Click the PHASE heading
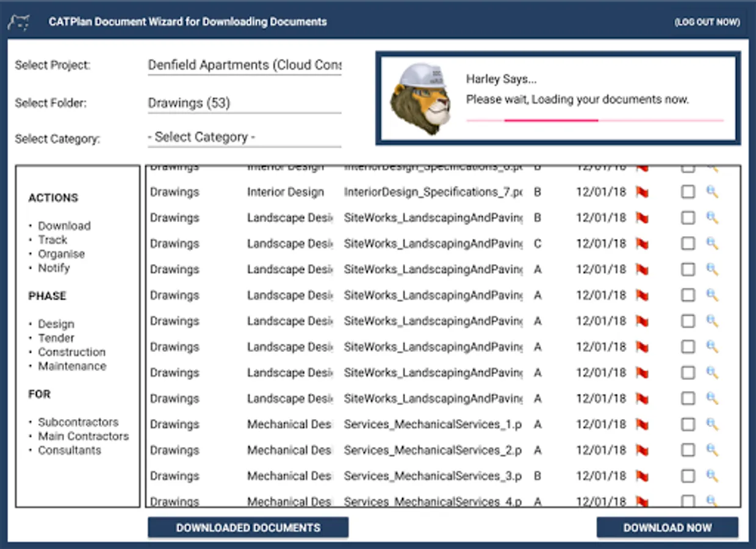Image resolution: width=756 pixels, height=549 pixels. point(47,296)
